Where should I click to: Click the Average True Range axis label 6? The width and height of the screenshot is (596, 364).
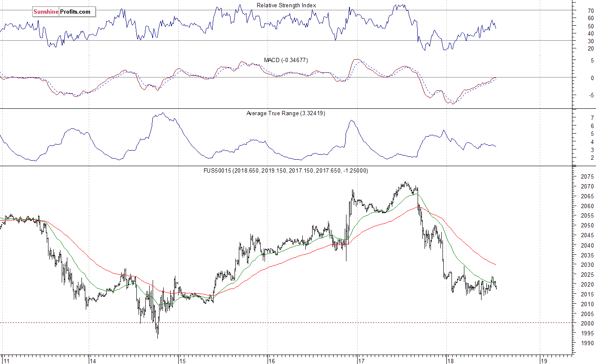[x=592, y=126]
